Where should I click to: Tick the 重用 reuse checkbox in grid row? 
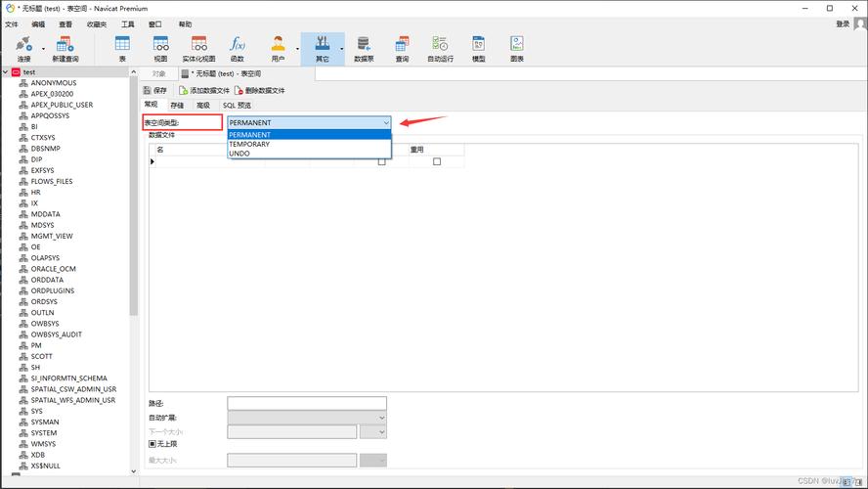coord(437,161)
